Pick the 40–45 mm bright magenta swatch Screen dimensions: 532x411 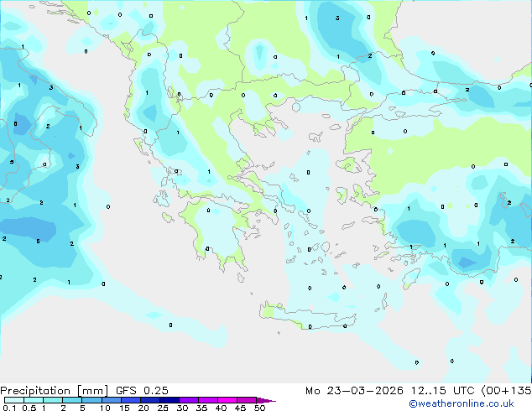click(227, 400)
